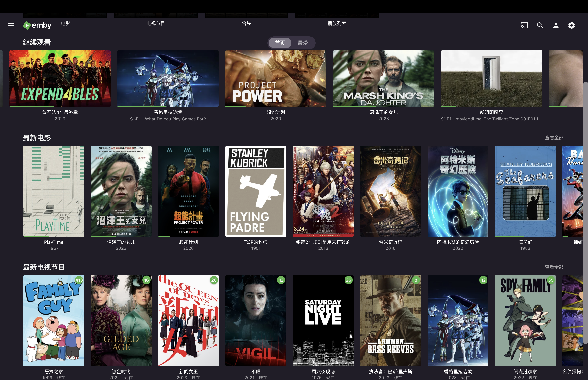
Task: Open Lawmen Bass Reeves poster
Action: tap(391, 321)
